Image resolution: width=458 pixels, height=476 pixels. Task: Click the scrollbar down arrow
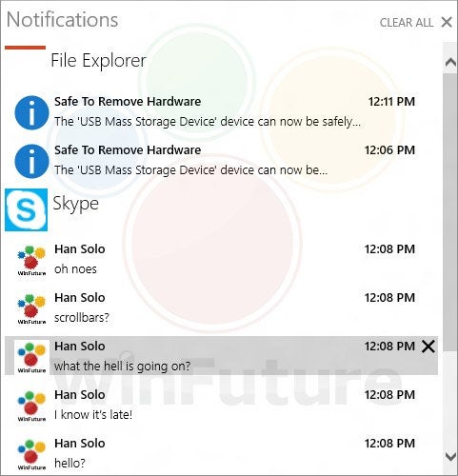click(450, 457)
